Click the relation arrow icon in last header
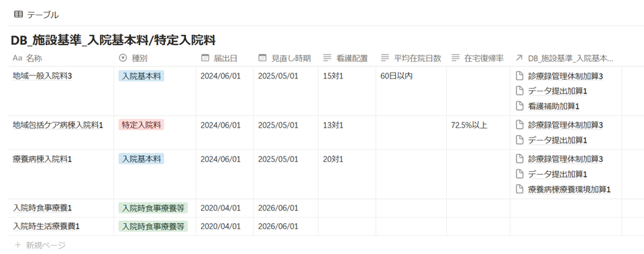644x254 pixels. (x=519, y=58)
